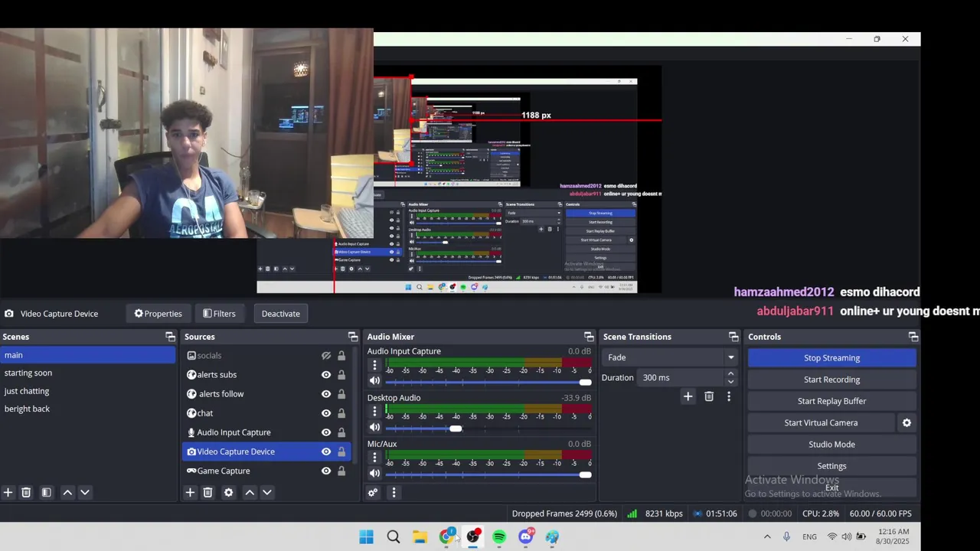Select Game Capture source row

point(266,471)
